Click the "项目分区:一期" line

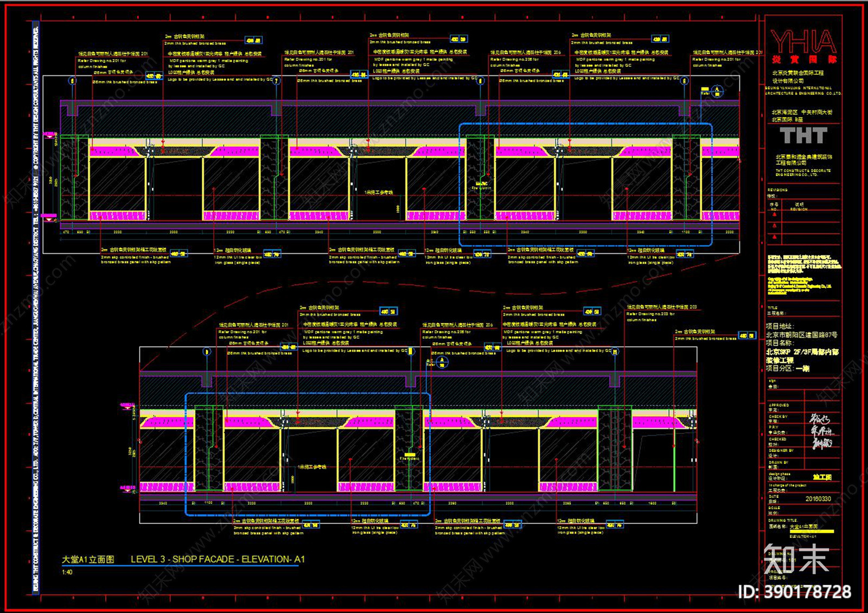(x=788, y=368)
